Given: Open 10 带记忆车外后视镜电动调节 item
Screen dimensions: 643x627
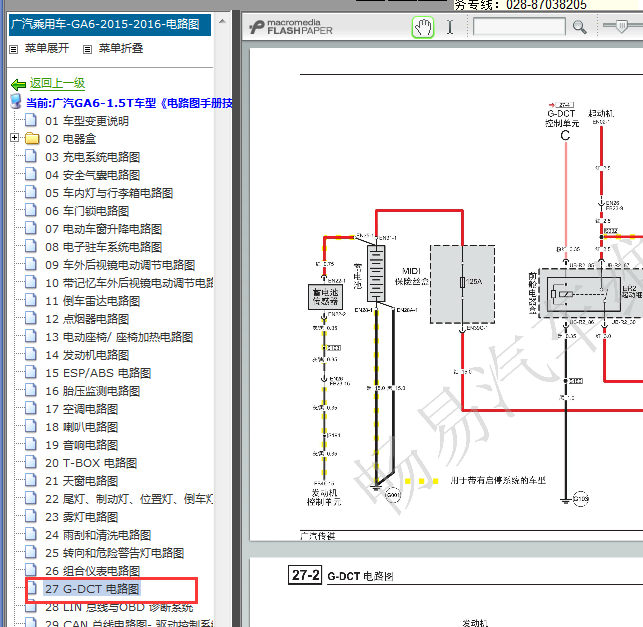Looking at the screenshot, I should 129,283.
